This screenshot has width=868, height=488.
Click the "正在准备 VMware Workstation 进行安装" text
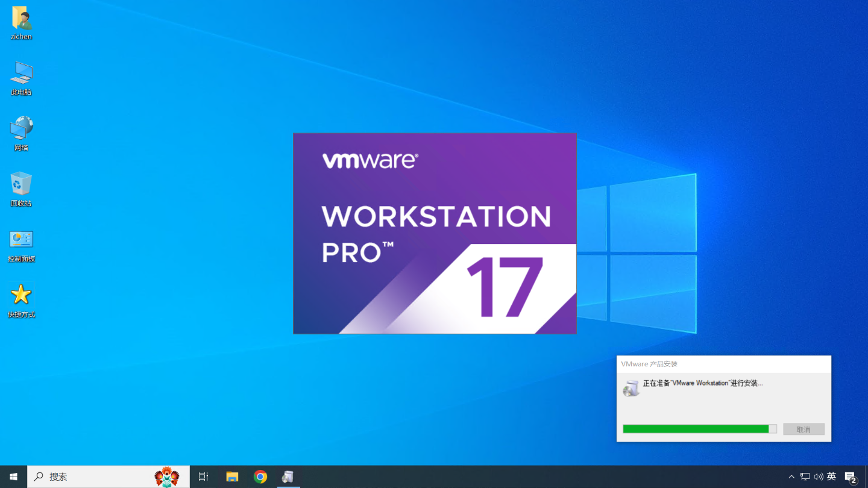pos(703,383)
